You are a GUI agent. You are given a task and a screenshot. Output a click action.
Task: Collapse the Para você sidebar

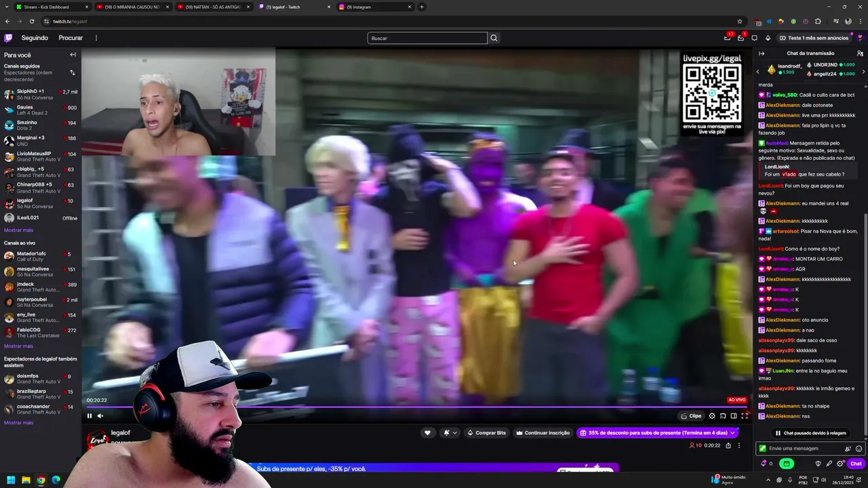[x=73, y=55]
